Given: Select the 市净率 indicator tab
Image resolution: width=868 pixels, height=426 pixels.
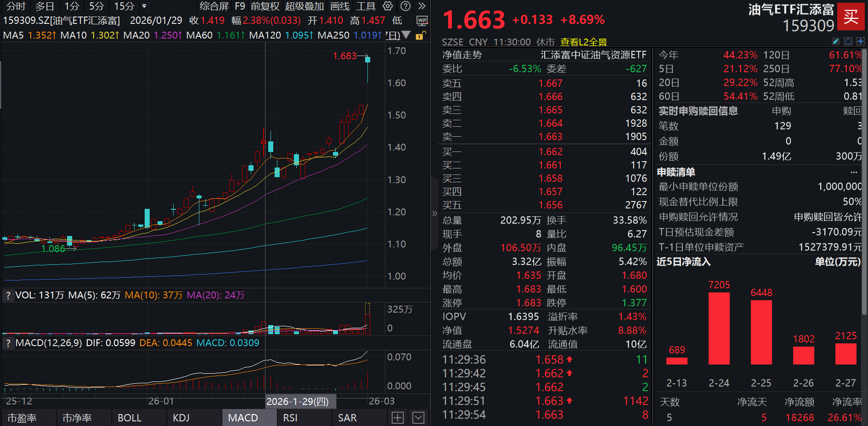Looking at the screenshot, I should click(x=84, y=418).
